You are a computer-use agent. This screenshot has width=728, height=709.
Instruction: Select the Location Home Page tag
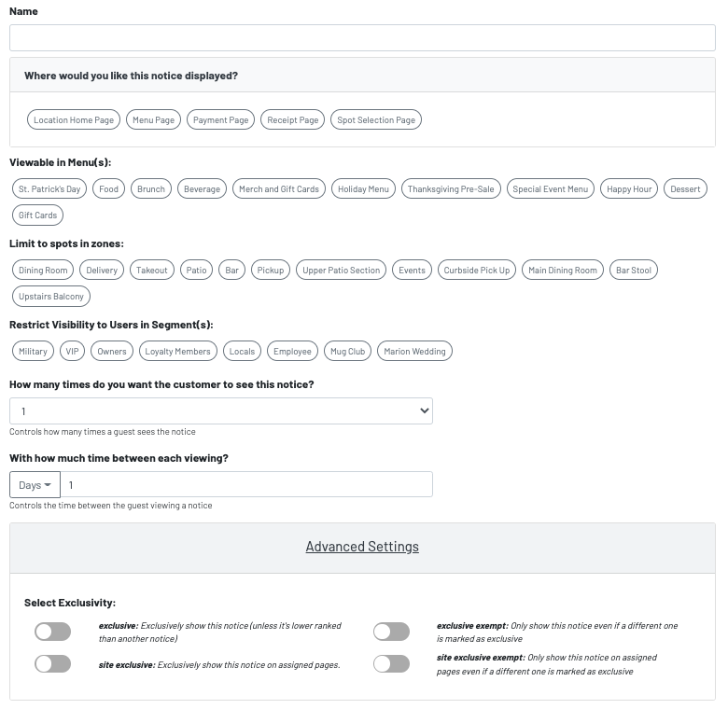pos(74,119)
